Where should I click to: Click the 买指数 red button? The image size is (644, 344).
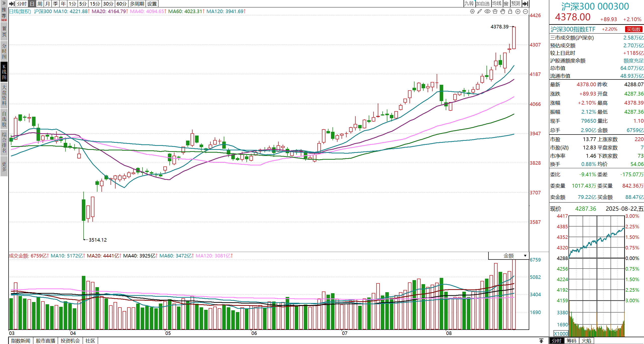633,29
